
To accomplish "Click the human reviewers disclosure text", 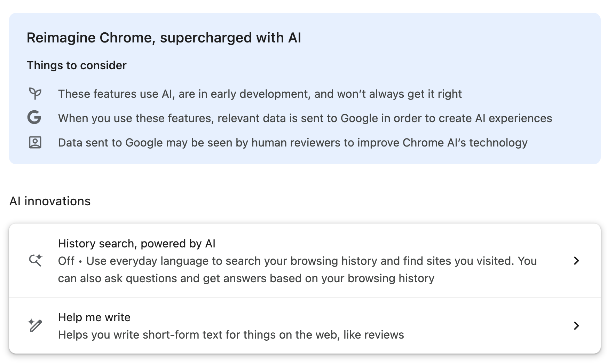I will pyautogui.click(x=293, y=143).
